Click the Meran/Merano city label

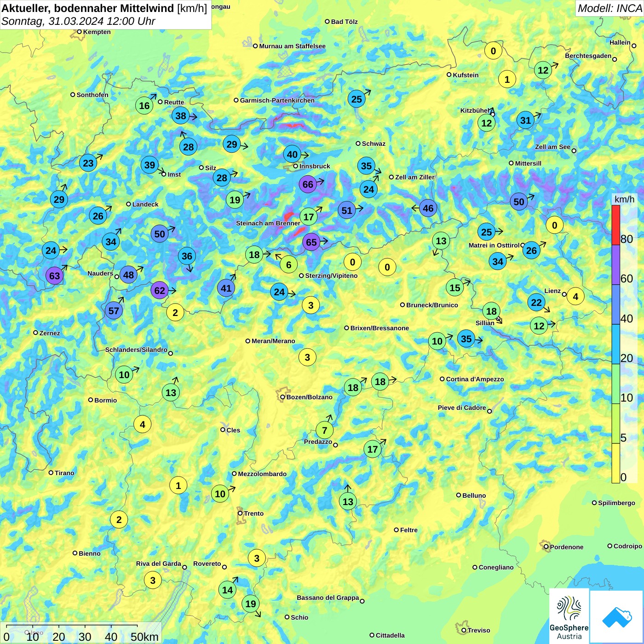[x=273, y=341]
